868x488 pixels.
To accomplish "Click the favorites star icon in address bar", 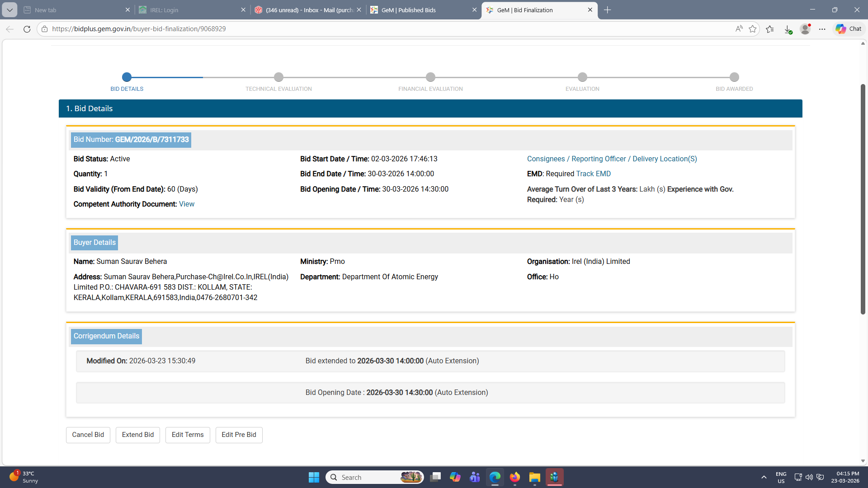I will tap(752, 29).
